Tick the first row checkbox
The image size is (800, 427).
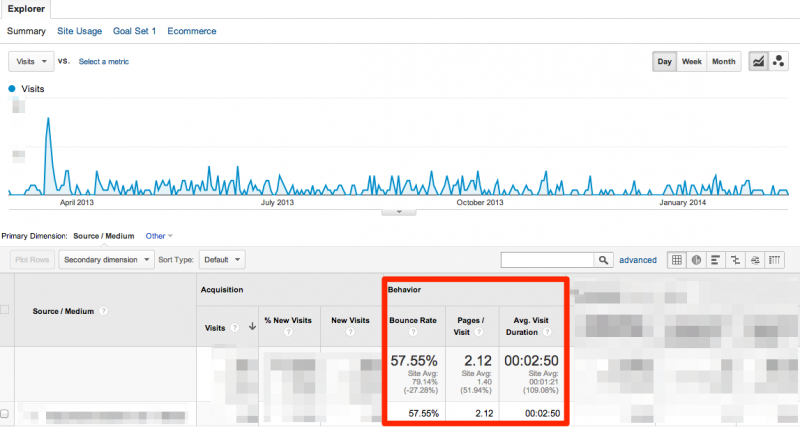[5, 413]
